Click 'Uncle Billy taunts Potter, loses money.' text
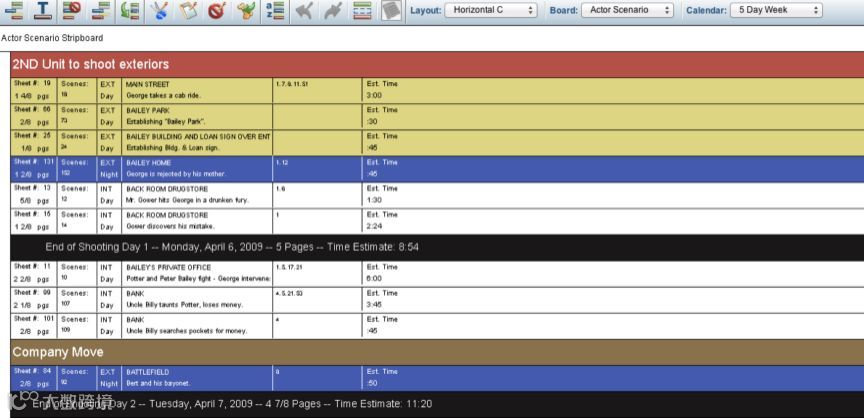This screenshot has width=864, height=418. [x=184, y=305]
